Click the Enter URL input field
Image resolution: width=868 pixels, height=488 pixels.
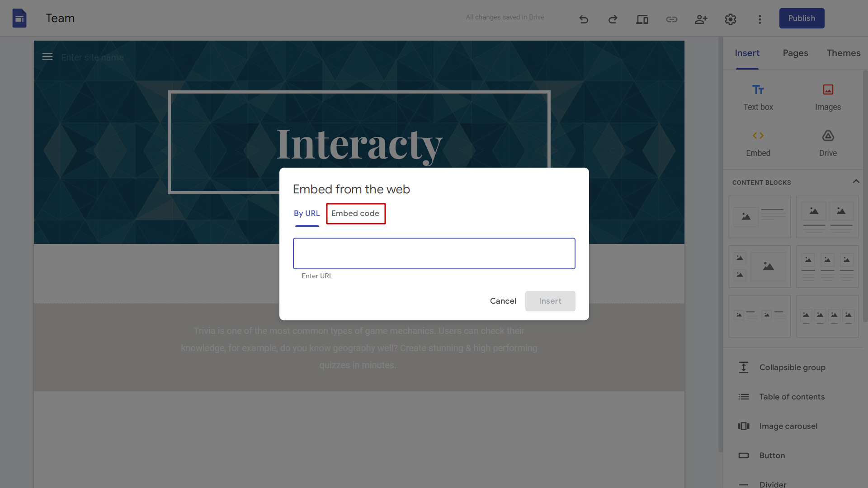[x=434, y=253]
